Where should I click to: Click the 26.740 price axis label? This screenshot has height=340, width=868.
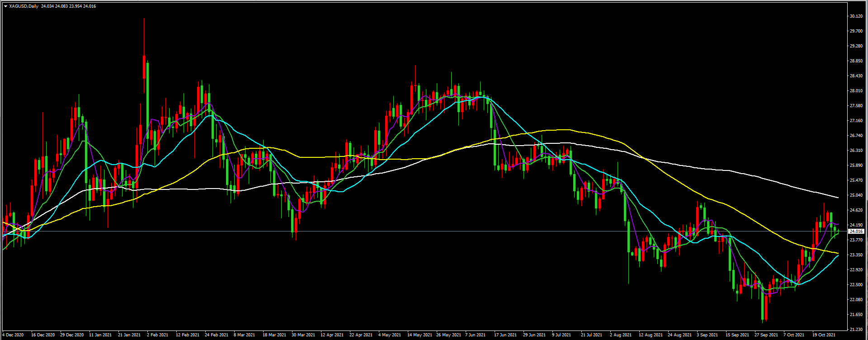[855, 136]
